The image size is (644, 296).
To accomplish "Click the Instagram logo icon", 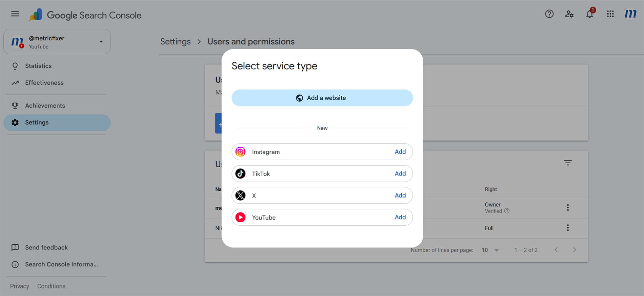I will 240,152.
